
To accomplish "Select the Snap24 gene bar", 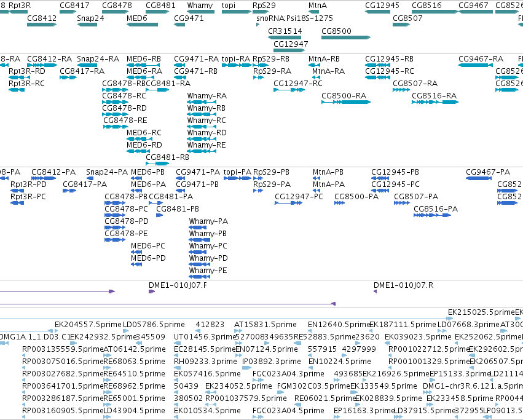I will click(87, 25).
